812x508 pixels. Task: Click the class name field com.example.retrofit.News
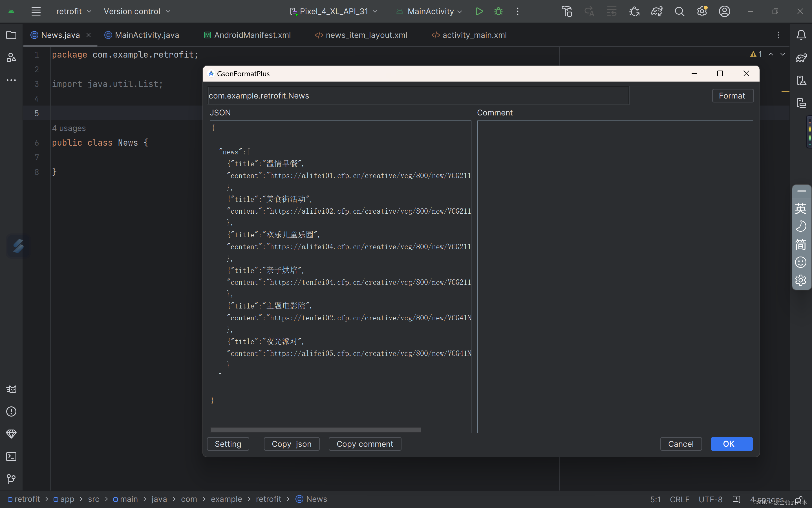click(x=418, y=96)
